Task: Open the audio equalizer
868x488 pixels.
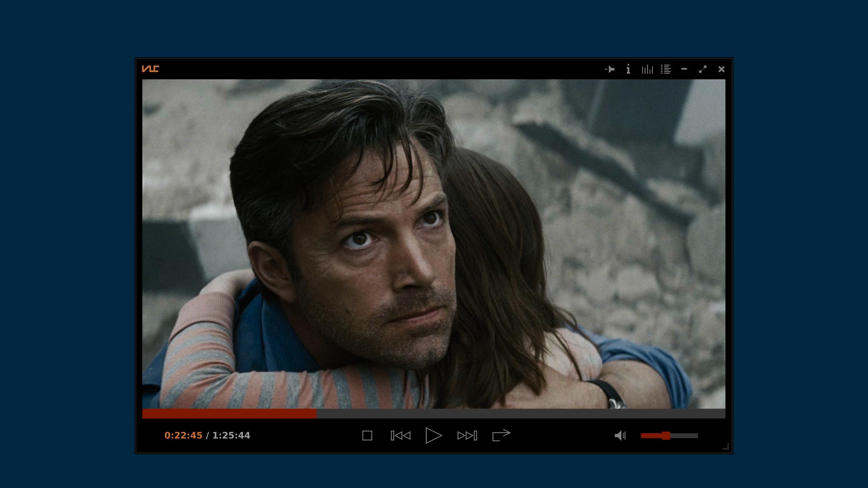Action: coord(647,69)
